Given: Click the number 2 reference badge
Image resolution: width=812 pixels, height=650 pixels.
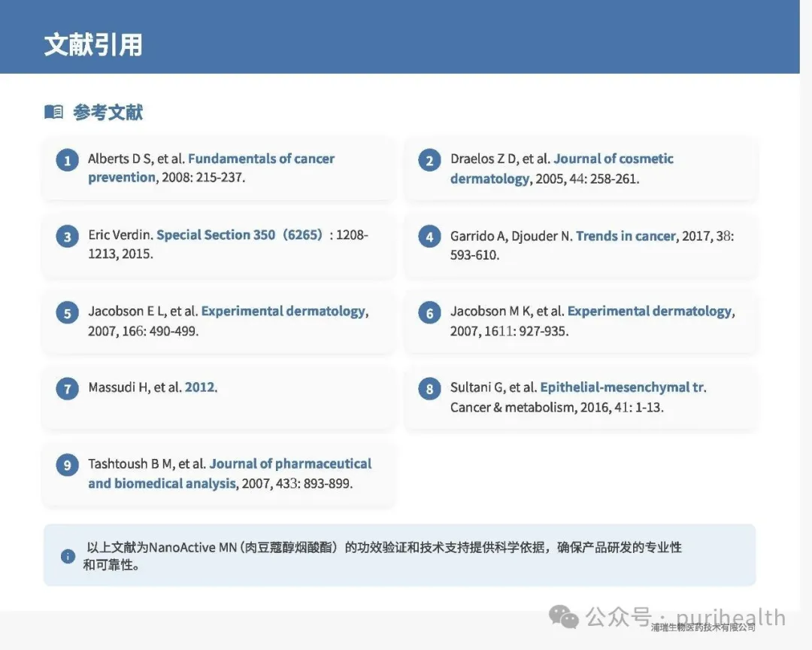Looking at the screenshot, I should (429, 160).
